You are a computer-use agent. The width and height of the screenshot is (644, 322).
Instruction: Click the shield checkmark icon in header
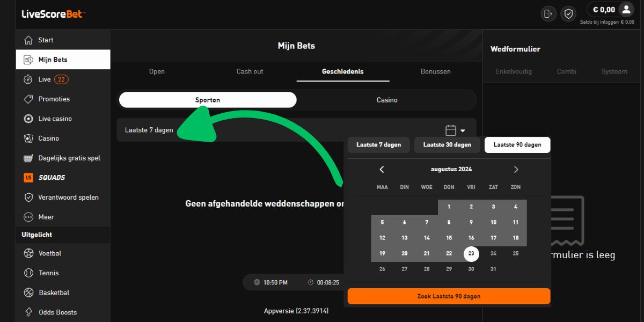click(568, 13)
